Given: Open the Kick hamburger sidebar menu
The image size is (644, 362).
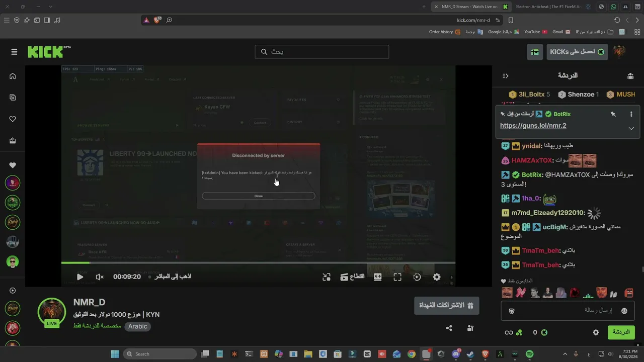Looking at the screenshot, I should click(x=14, y=52).
